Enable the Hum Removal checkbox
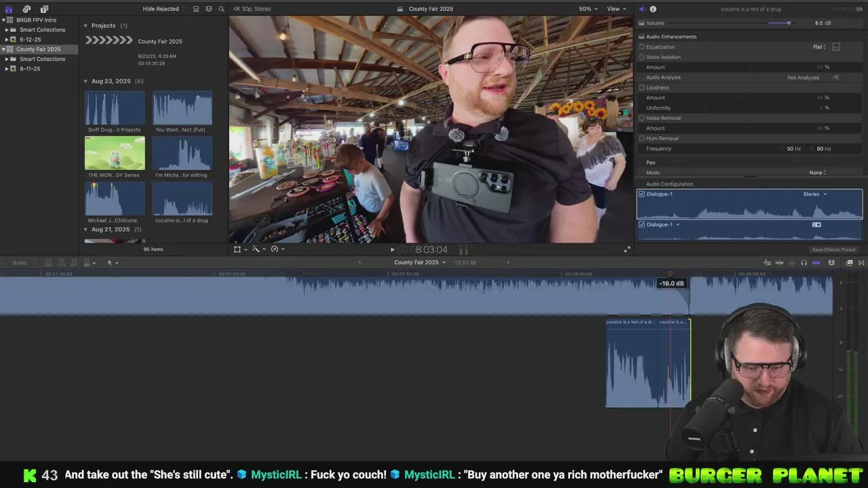The image size is (868, 488). point(642,138)
